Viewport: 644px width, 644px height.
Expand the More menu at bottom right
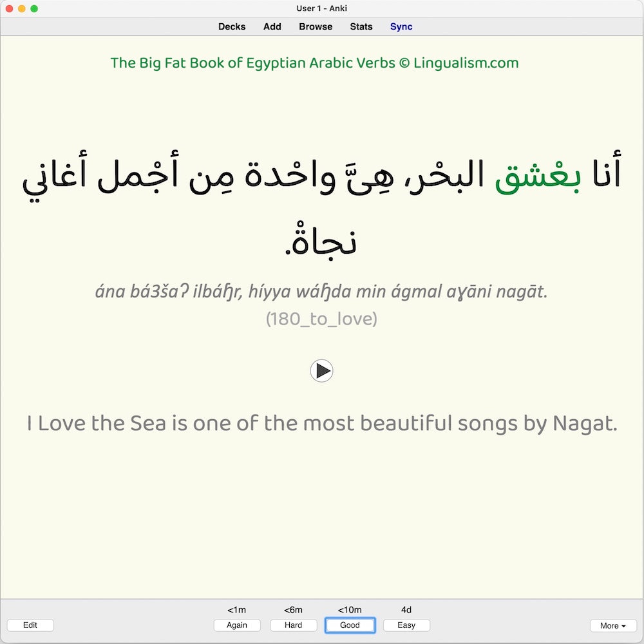coord(612,625)
